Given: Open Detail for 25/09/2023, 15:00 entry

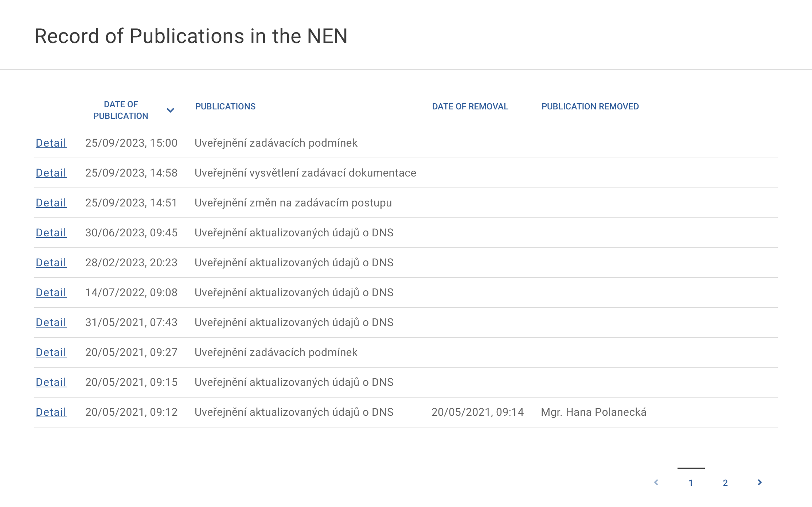Looking at the screenshot, I should pyautogui.click(x=51, y=143).
